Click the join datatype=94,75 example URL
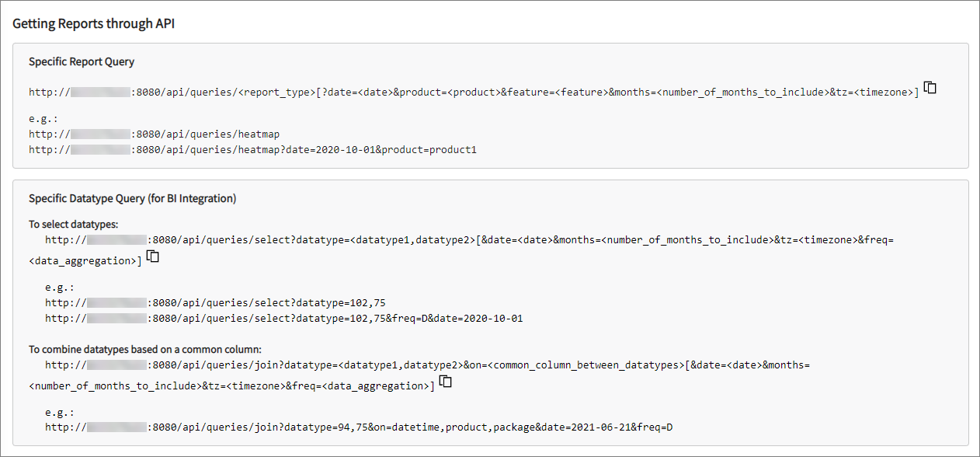The width and height of the screenshot is (980, 457). pyautogui.click(x=357, y=427)
